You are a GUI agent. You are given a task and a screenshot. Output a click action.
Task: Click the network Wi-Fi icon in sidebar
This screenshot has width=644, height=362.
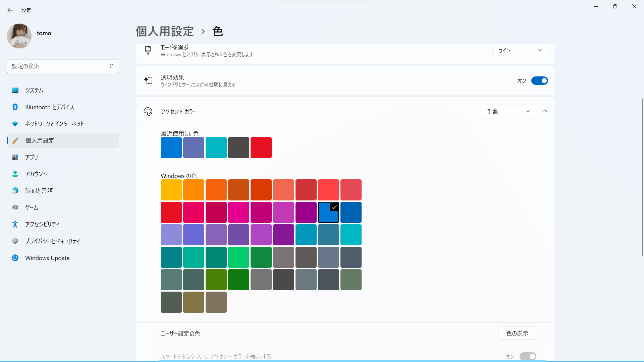[15, 124]
